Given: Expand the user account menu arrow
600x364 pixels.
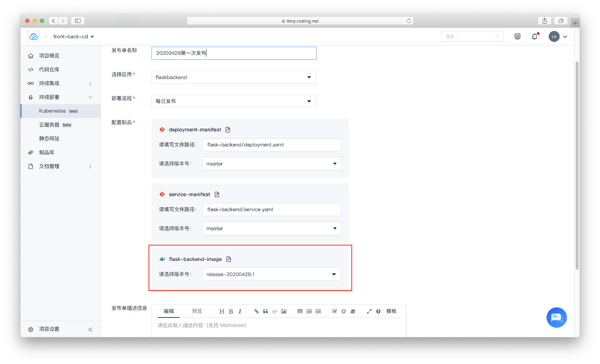Looking at the screenshot, I should click(565, 37).
